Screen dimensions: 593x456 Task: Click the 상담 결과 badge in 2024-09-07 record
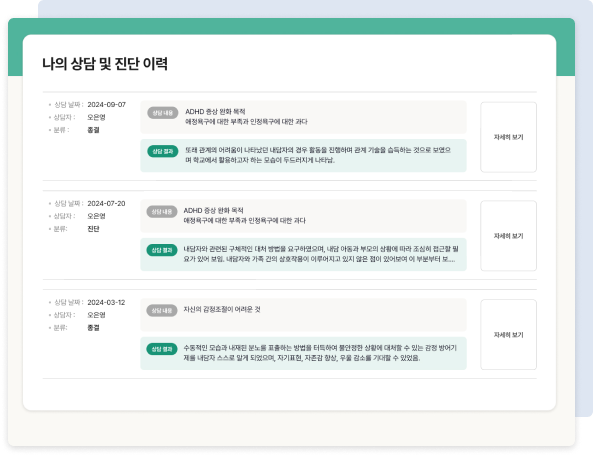[x=163, y=151]
